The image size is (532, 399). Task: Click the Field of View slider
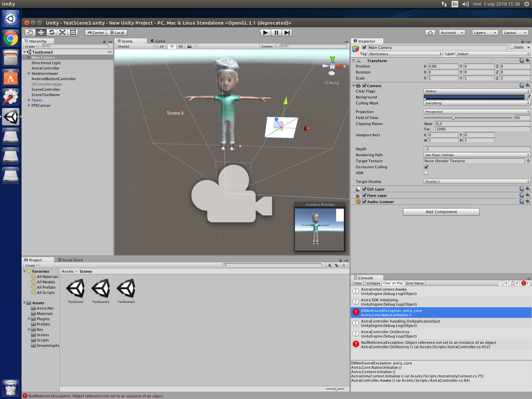pyautogui.click(x=468, y=118)
